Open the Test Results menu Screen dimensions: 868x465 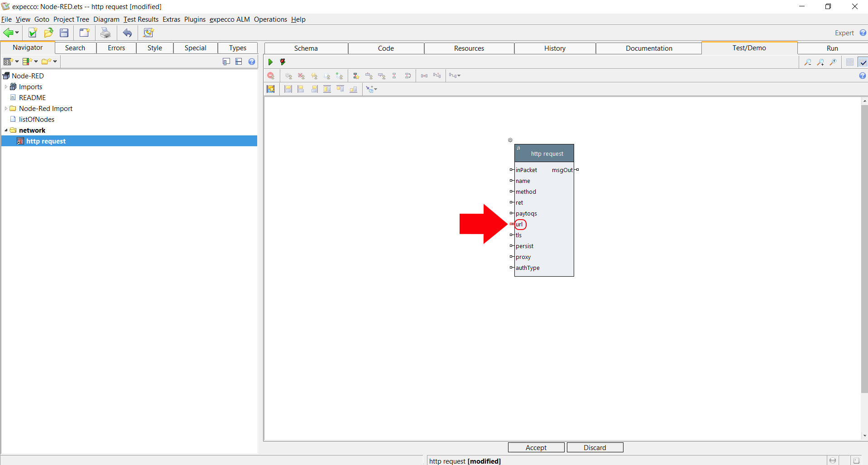coord(141,19)
